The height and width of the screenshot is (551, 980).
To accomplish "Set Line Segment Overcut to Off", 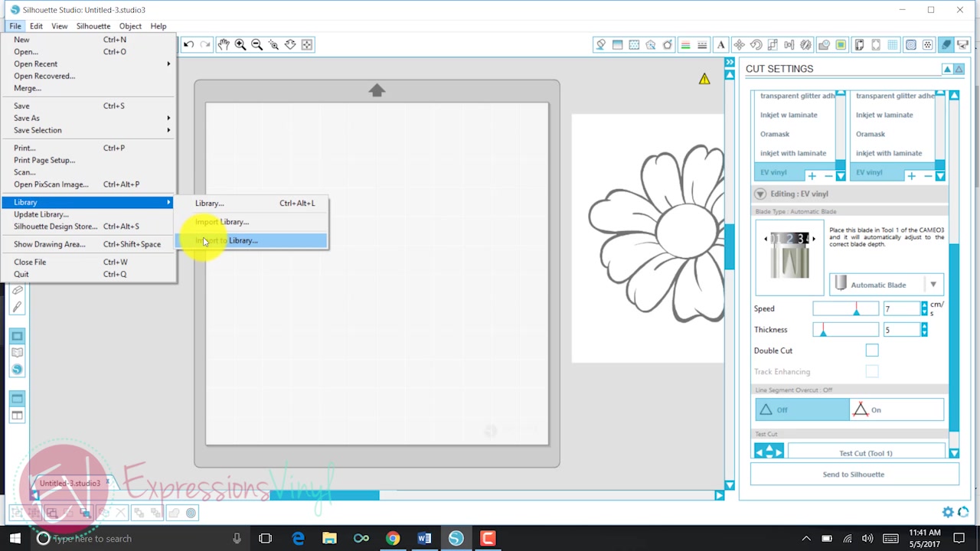I will pyautogui.click(x=802, y=409).
